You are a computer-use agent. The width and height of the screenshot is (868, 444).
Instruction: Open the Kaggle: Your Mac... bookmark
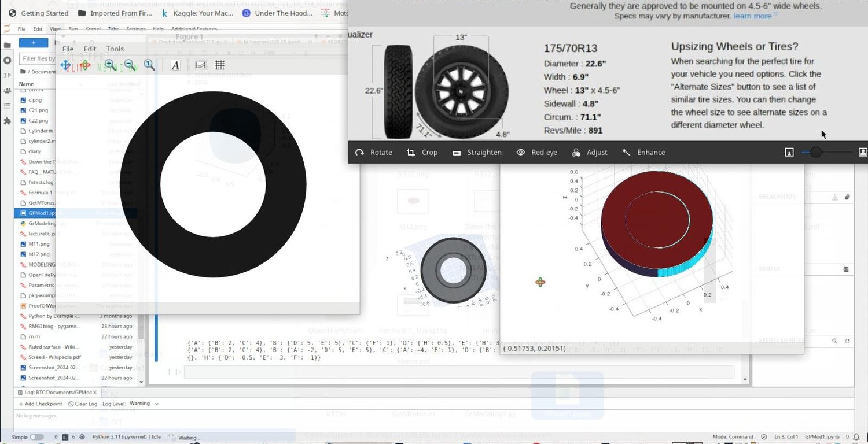[197, 13]
